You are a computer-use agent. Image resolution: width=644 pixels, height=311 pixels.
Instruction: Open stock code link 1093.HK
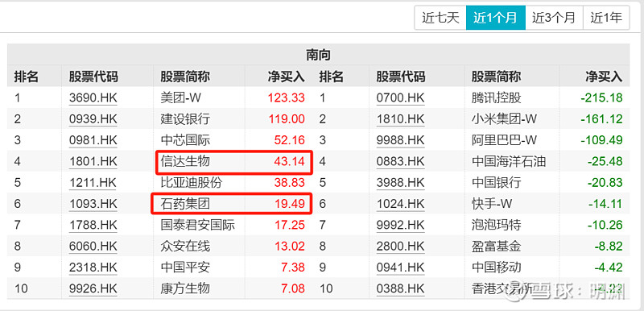[x=93, y=204]
